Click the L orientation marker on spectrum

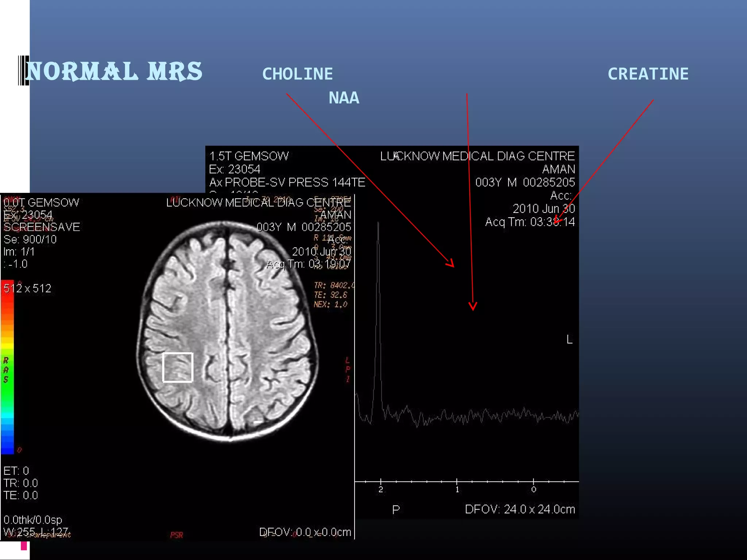[x=569, y=340]
